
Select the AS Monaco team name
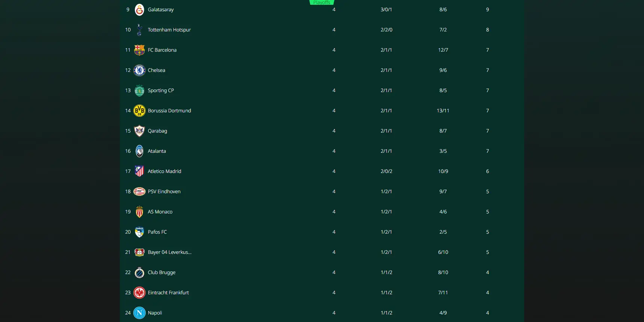pos(160,212)
